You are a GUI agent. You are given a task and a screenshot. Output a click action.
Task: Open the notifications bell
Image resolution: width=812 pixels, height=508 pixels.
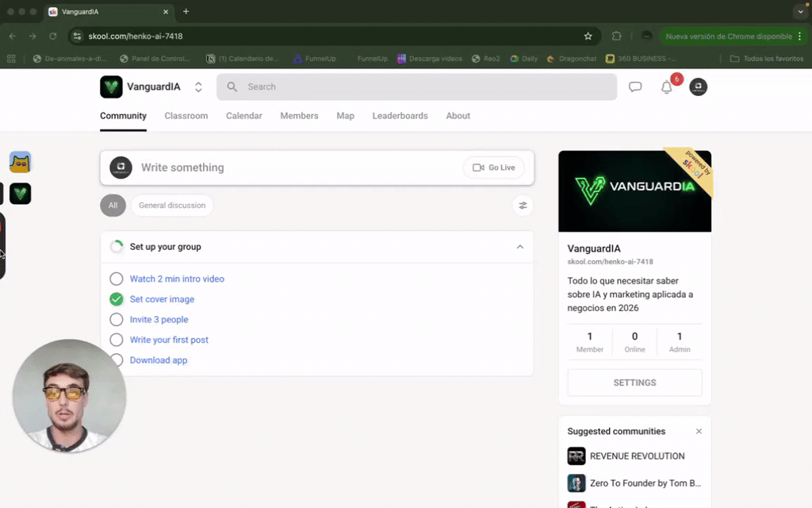pos(666,87)
